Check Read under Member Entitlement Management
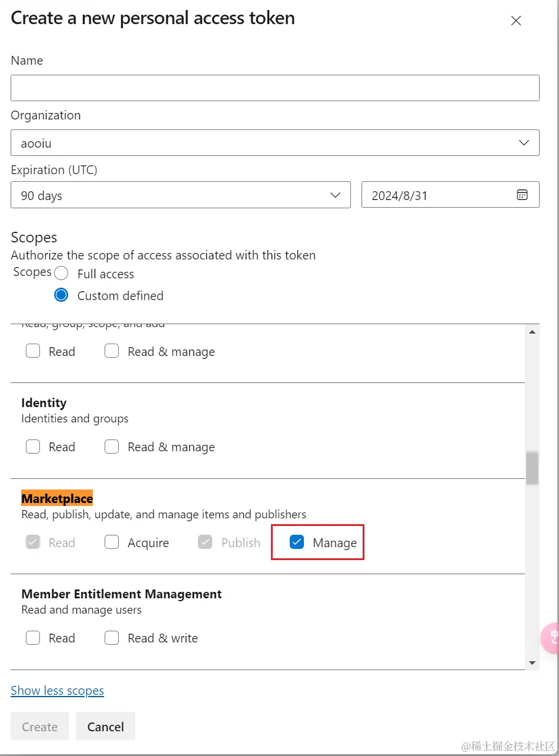The width and height of the screenshot is (559, 756). [33, 638]
